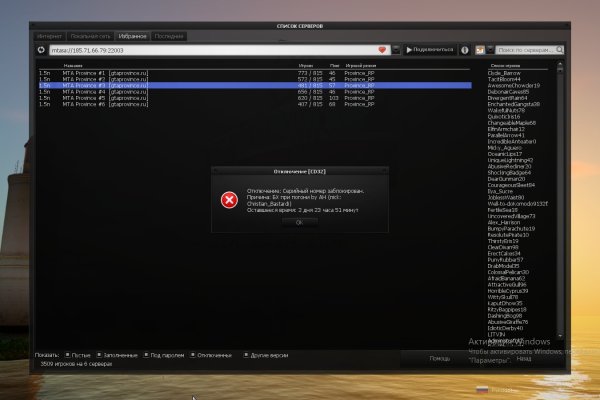Toggle the Пустые filter checkbox
Screen dimensions: 600x400
(67, 354)
